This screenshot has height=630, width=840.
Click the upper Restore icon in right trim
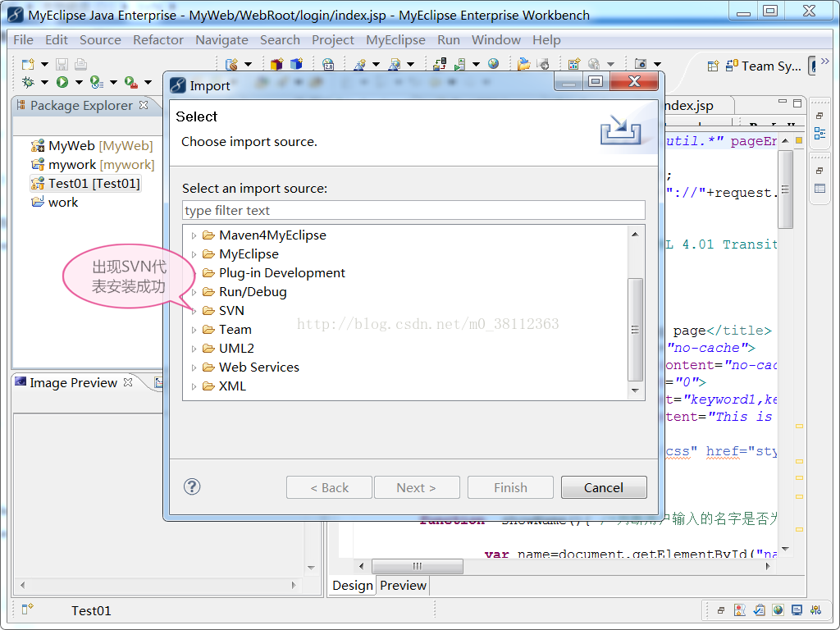coord(819,116)
